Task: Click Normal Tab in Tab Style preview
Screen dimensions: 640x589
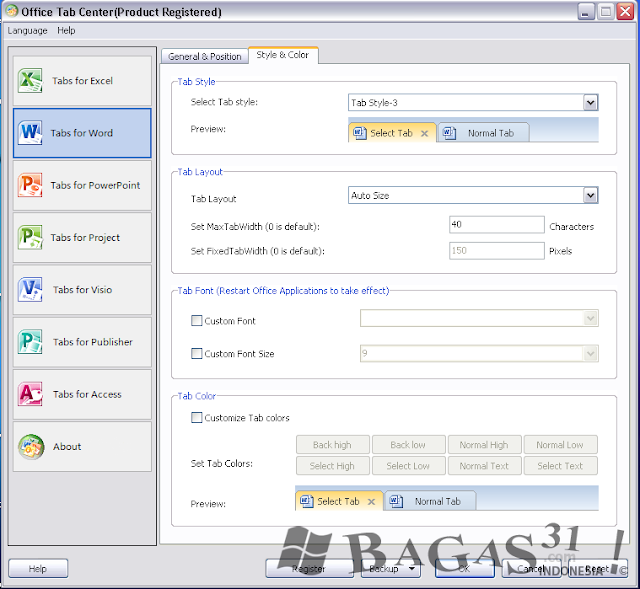Action: coord(483,133)
